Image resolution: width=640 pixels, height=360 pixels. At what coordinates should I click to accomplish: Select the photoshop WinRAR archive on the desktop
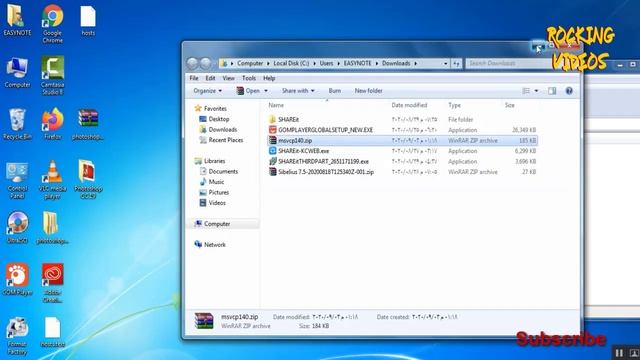click(x=88, y=124)
